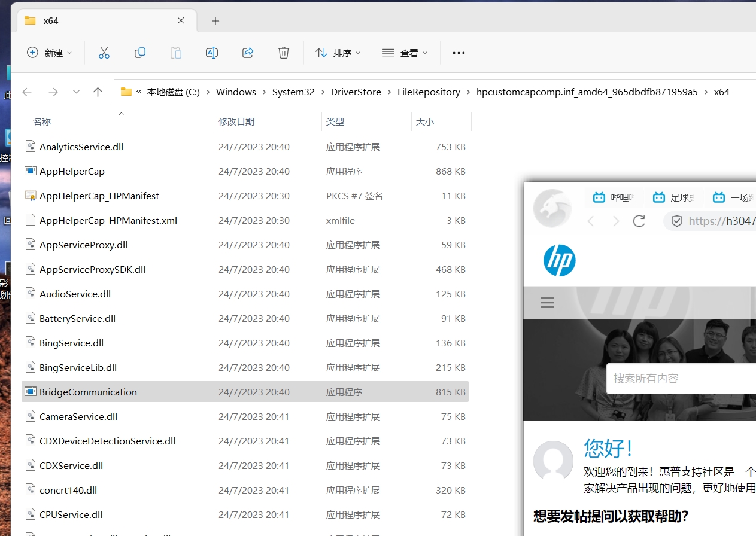The height and width of the screenshot is (536, 756).
Task: Click DriverStore breadcrumb in address bar
Action: (356, 92)
